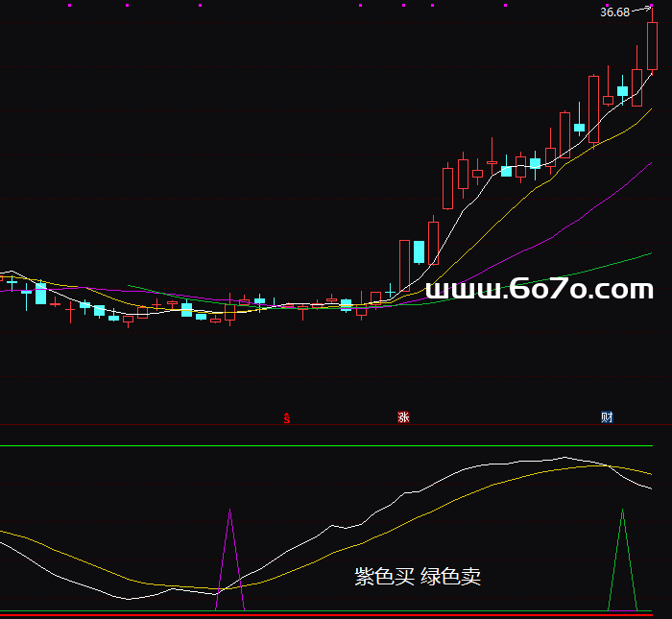Select the large cyan candle next to the first breakout candle
The image size is (672, 619).
pyautogui.click(x=419, y=251)
